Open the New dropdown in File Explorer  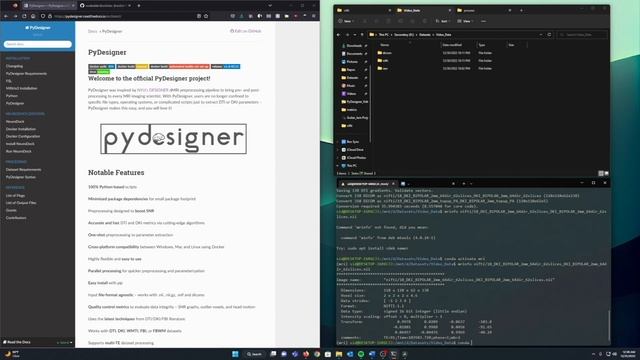coord(345,21)
